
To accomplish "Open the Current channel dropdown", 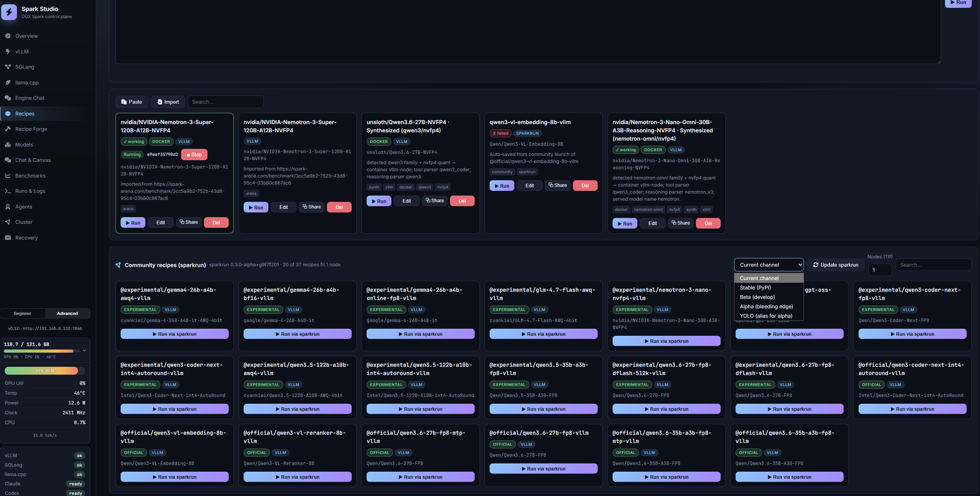I will click(769, 265).
